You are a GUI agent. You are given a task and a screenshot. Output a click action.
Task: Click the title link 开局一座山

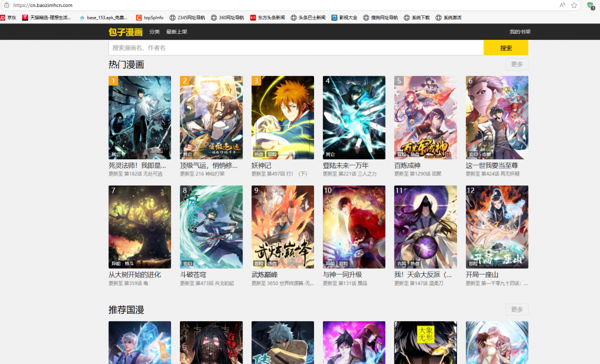pyautogui.click(x=482, y=275)
